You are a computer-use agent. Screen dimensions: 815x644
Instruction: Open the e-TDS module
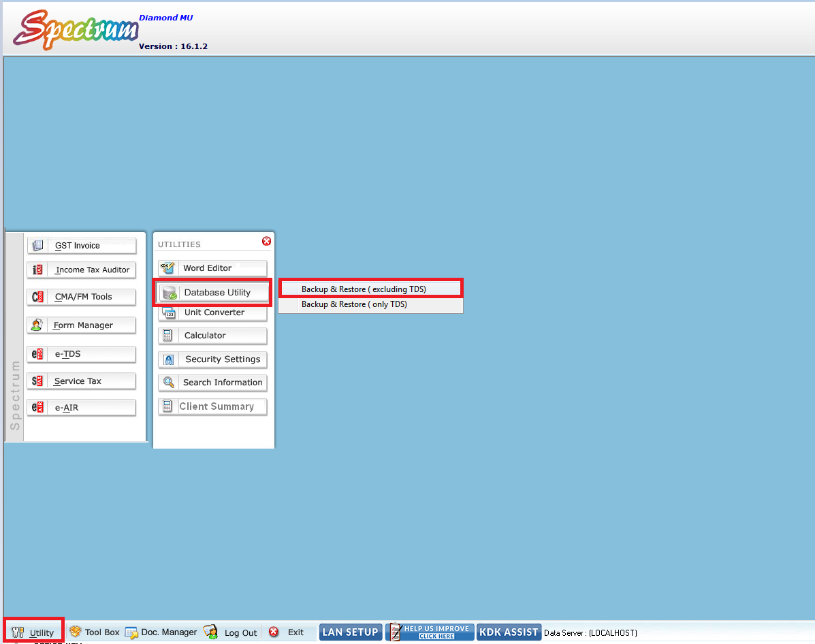point(82,354)
